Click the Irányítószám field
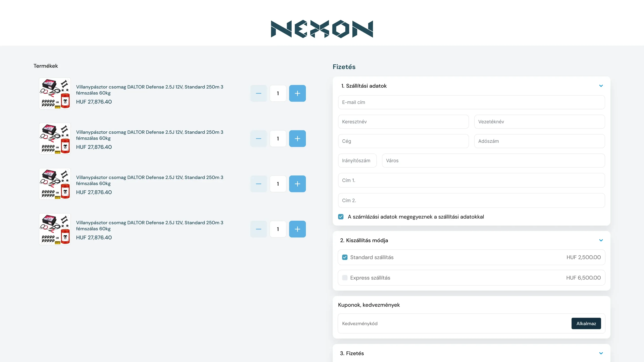 [x=357, y=160]
